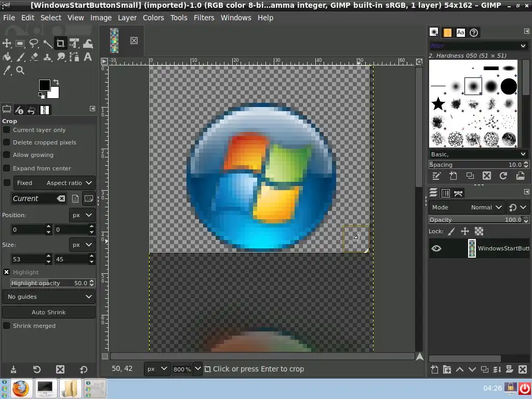Screen dimensions: 532x399
Task: Open the Position unit px dropdown
Action: tap(82, 215)
